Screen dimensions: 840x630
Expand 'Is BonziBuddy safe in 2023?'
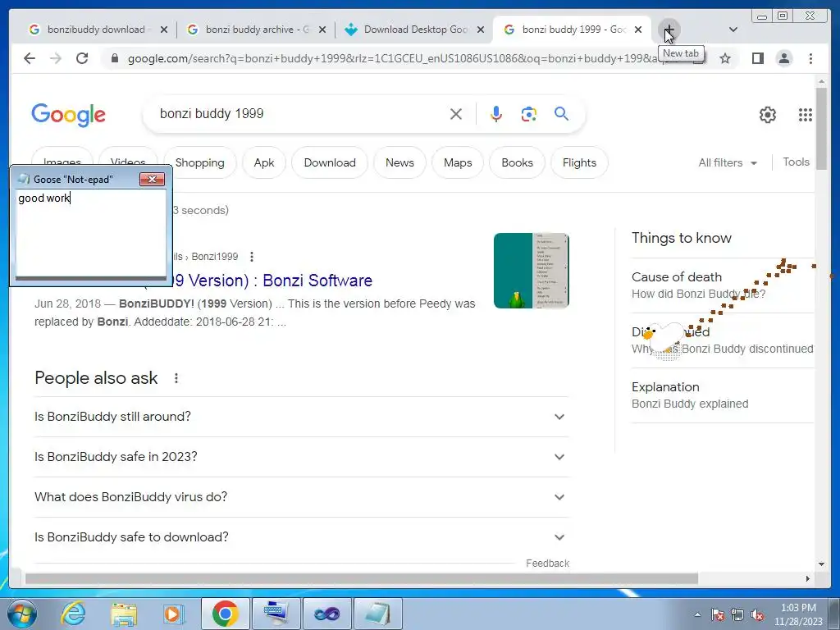pyautogui.click(x=301, y=457)
